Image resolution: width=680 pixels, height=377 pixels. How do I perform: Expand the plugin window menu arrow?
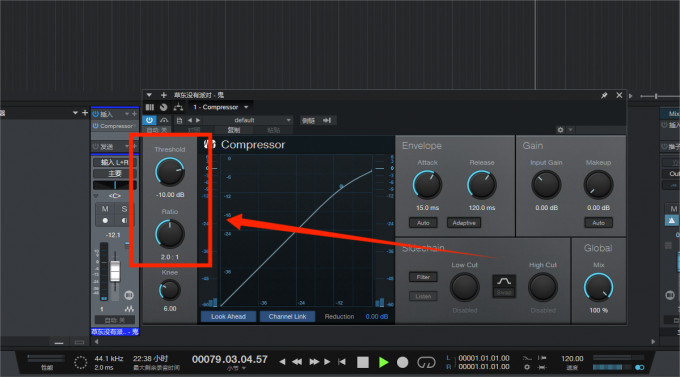(x=149, y=95)
